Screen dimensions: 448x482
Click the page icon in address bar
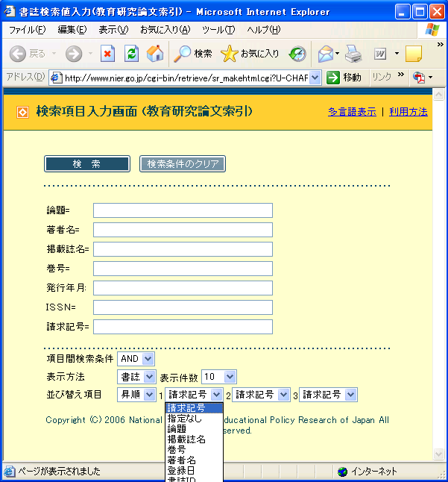(x=56, y=78)
